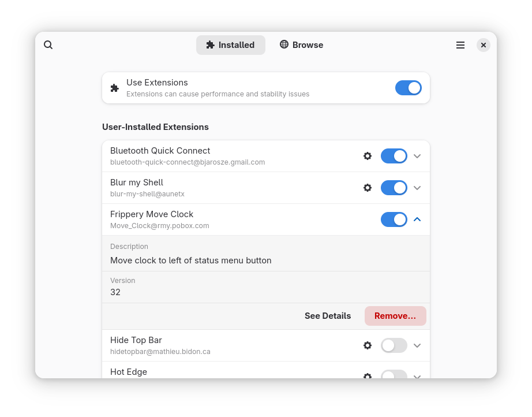Click the red Remove… button
The width and height of the screenshot is (532, 417).
pos(395,316)
